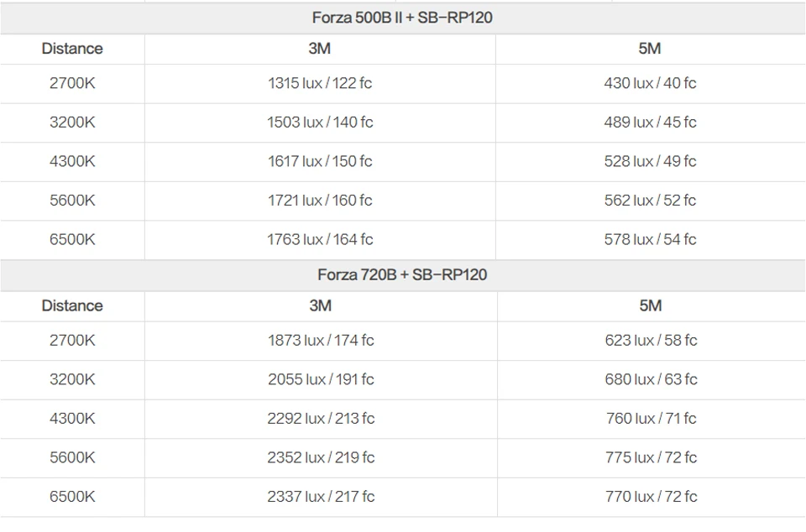This screenshot has height=532, width=806.
Task: Pick the '1617 lux / 150 fc' value
Action: pos(320,161)
